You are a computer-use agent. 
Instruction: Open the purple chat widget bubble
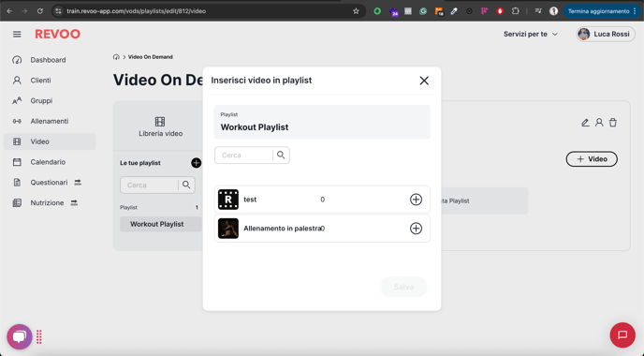pos(20,337)
